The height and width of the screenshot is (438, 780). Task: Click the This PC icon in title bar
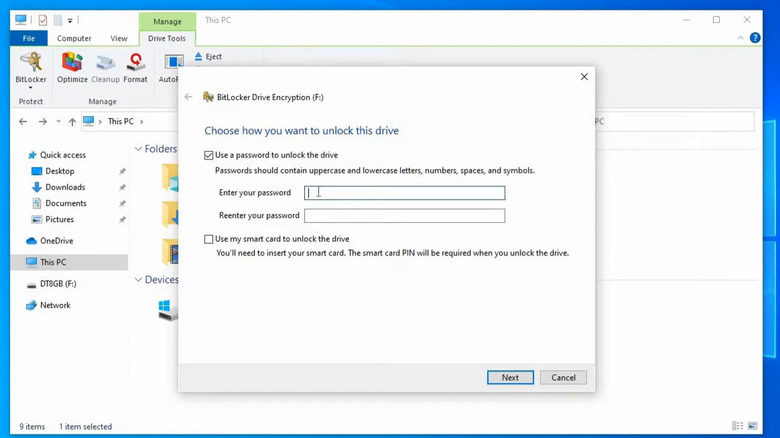coord(20,20)
